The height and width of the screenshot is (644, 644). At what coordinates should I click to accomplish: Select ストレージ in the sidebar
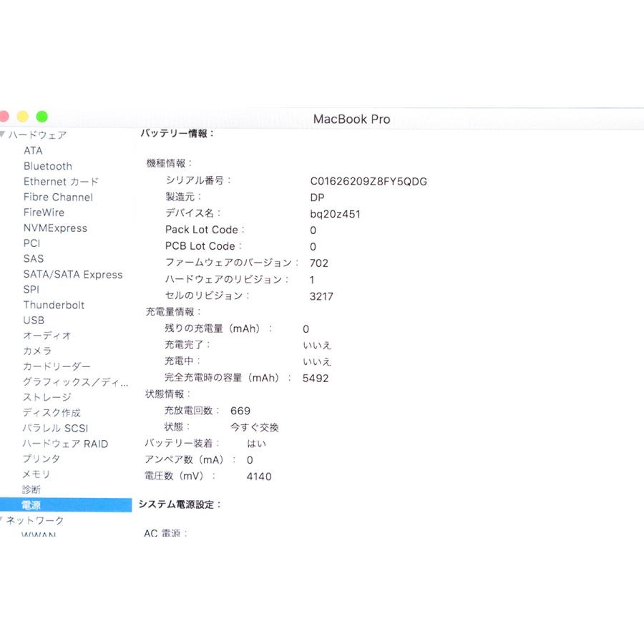coord(47,397)
